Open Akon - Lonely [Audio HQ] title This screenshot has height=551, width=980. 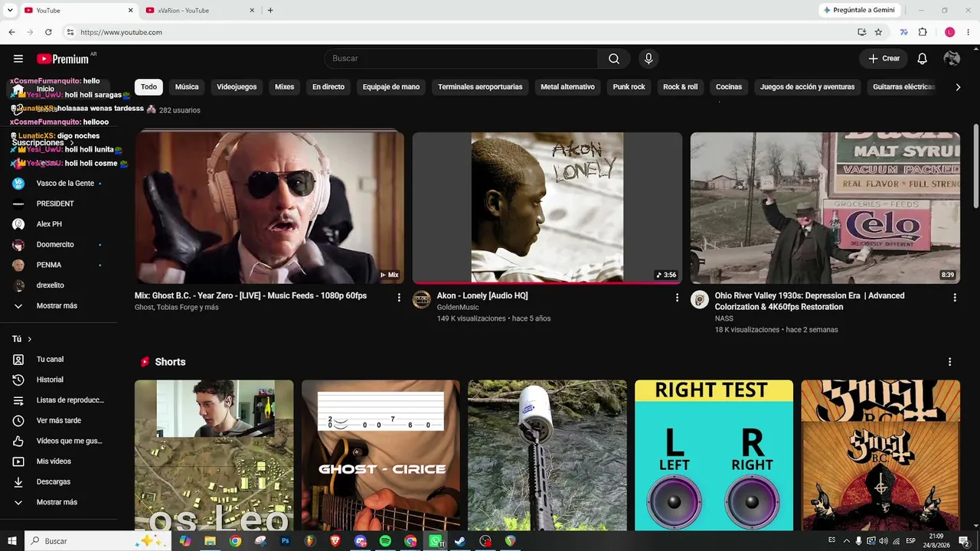tap(482, 295)
